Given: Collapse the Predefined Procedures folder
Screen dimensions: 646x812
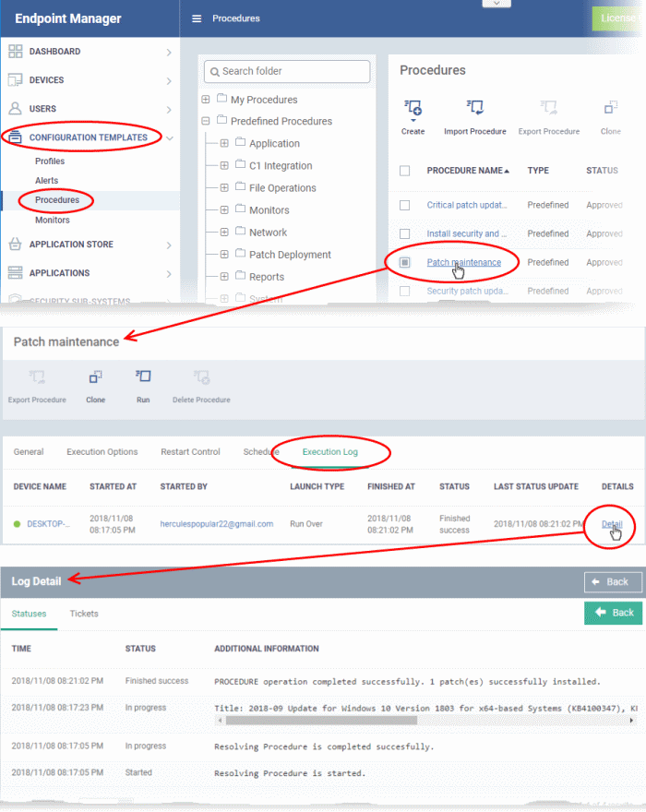Looking at the screenshot, I should (x=206, y=121).
